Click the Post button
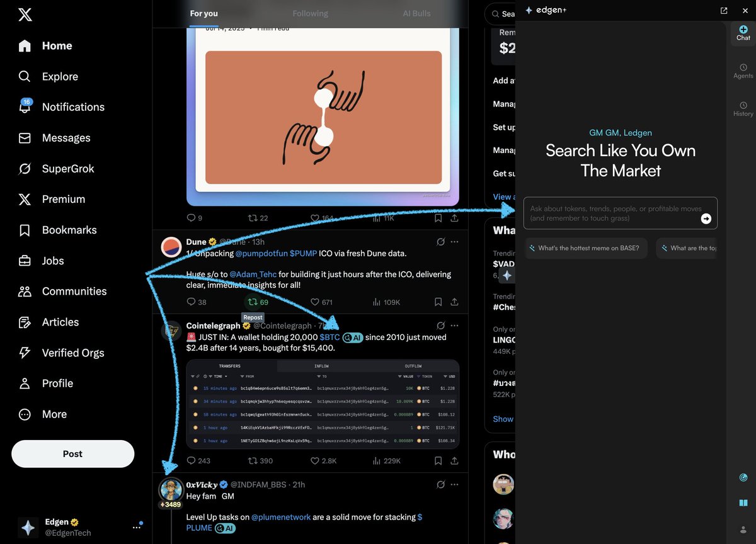The height and width of the screenshot is (544, 756). pos(72,453)
